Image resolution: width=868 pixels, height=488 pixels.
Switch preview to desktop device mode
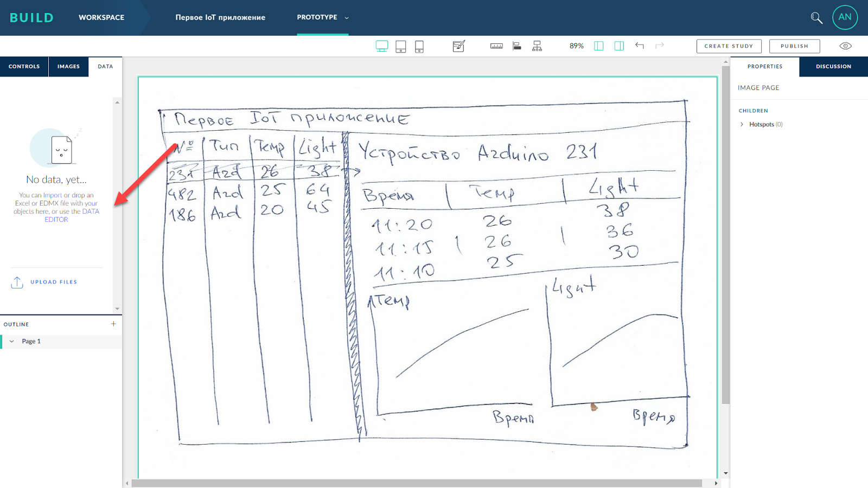[382, 46]
